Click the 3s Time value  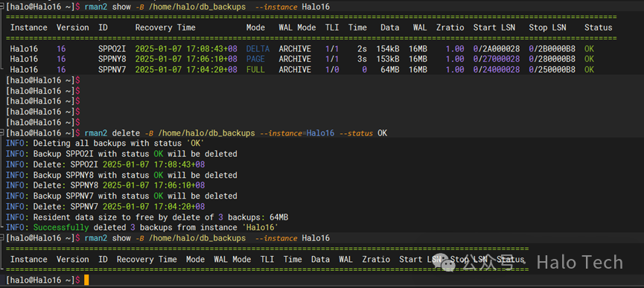coord(363,59)
